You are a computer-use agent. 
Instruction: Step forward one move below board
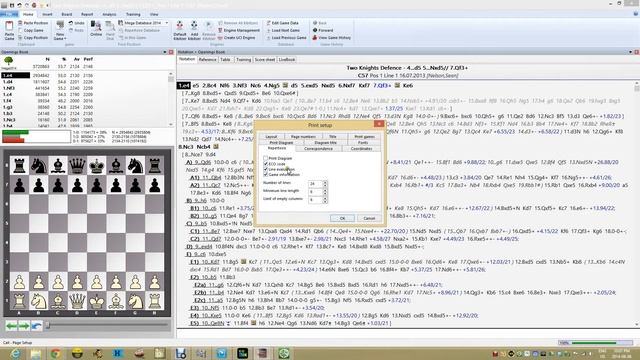tap(24, 325)
